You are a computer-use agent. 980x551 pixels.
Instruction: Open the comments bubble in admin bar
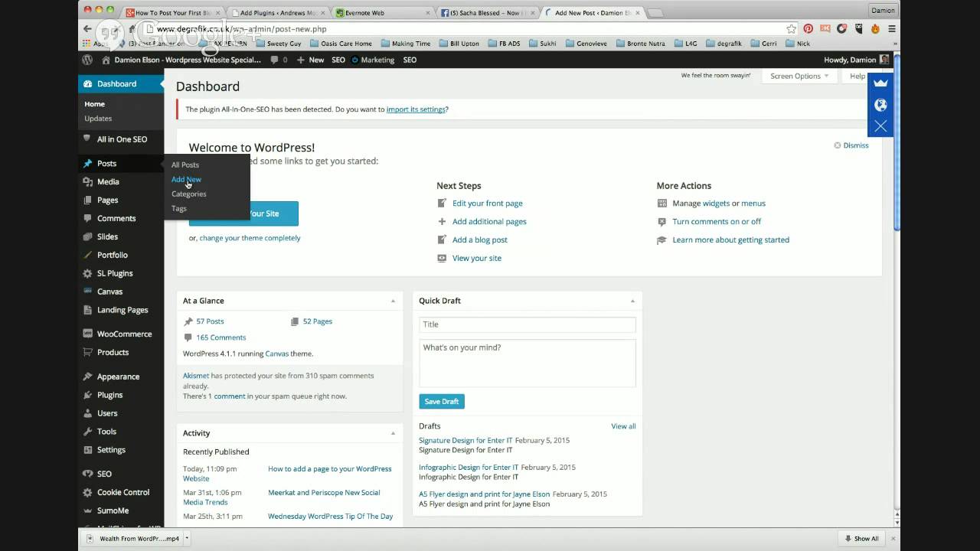click(279, 60)
